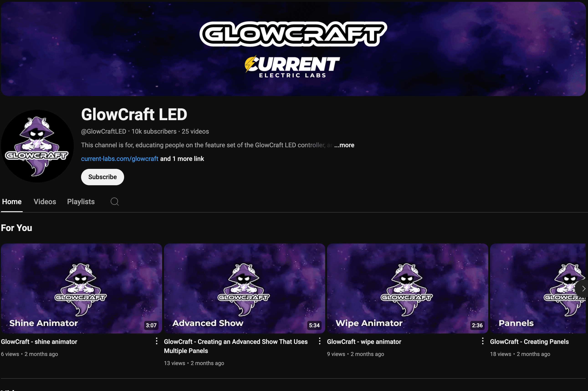This screenshot has height=391, width=588.
Task: Select the Home tab on channel page
Action: 12,202
